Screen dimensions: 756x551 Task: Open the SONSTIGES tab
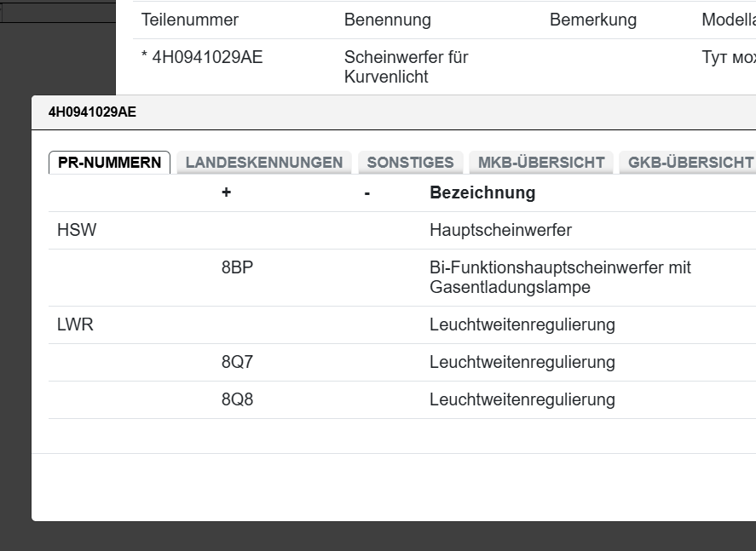pos(411,162)
